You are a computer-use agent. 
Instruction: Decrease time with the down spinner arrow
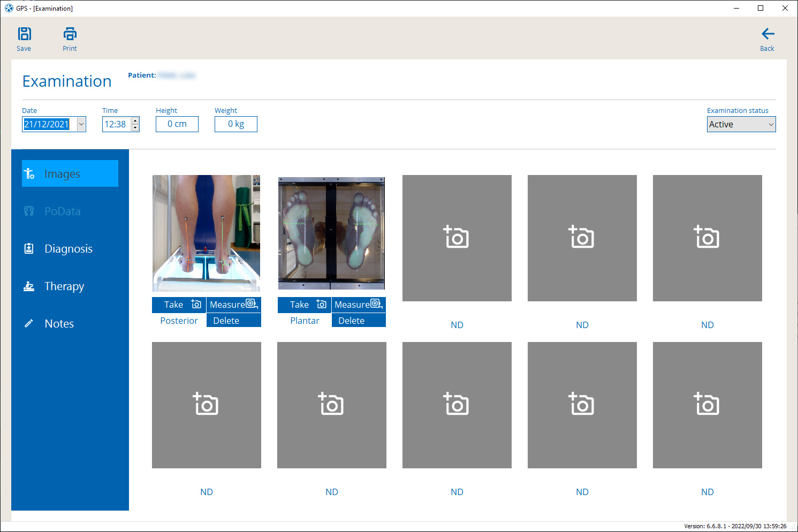click(x=135, y=128)
